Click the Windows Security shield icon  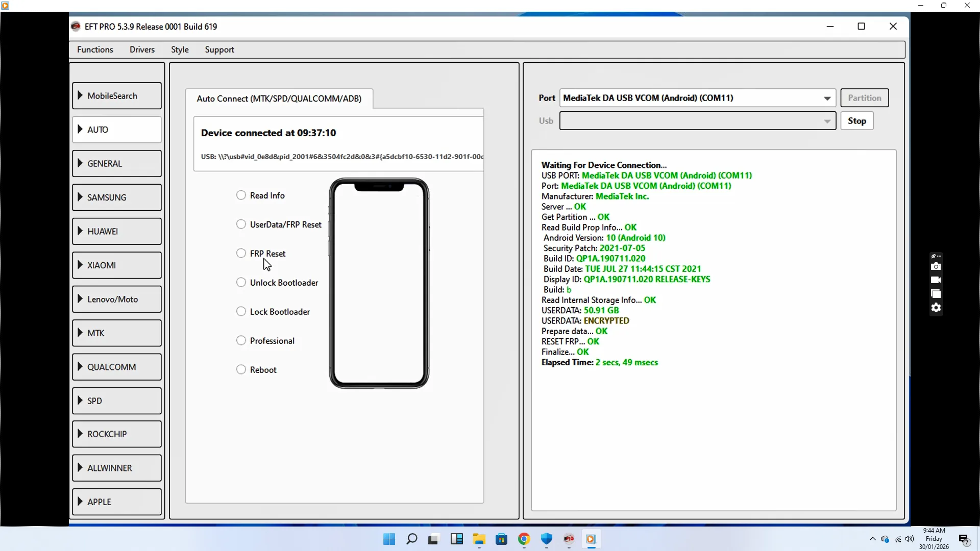(x=546, y=539)
